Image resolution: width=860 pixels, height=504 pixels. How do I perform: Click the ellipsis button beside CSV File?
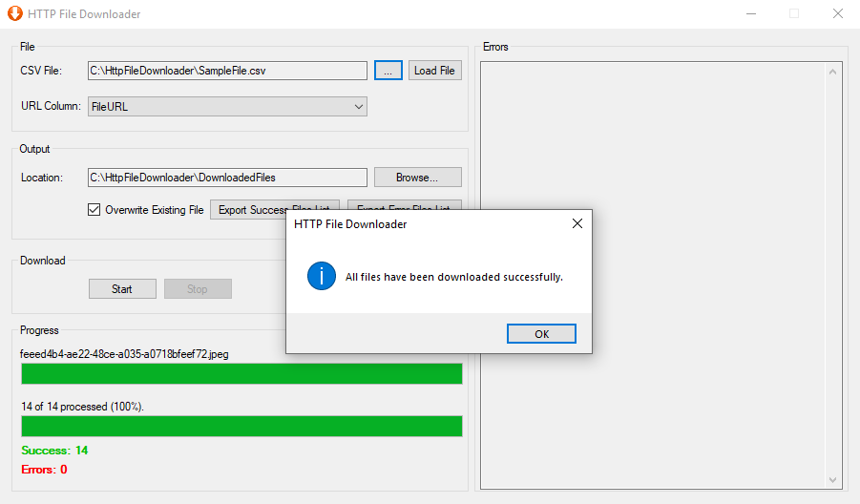(x=388, y=71)
